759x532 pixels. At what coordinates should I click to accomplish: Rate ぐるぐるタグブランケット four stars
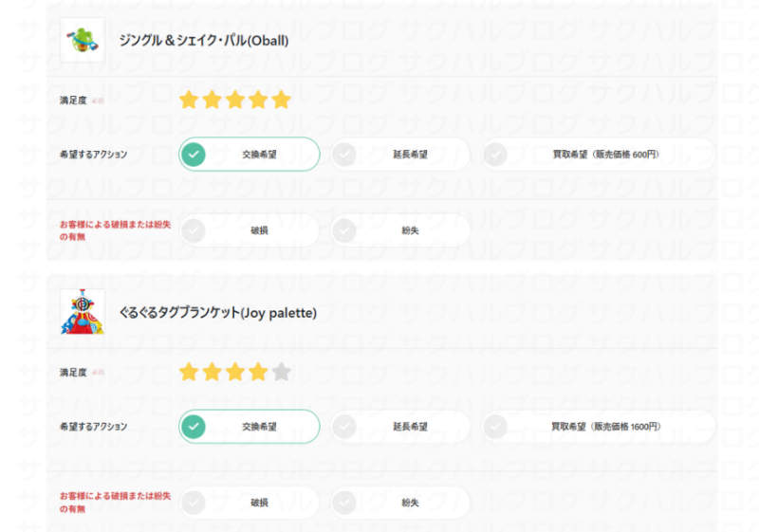tap(258, 372)
